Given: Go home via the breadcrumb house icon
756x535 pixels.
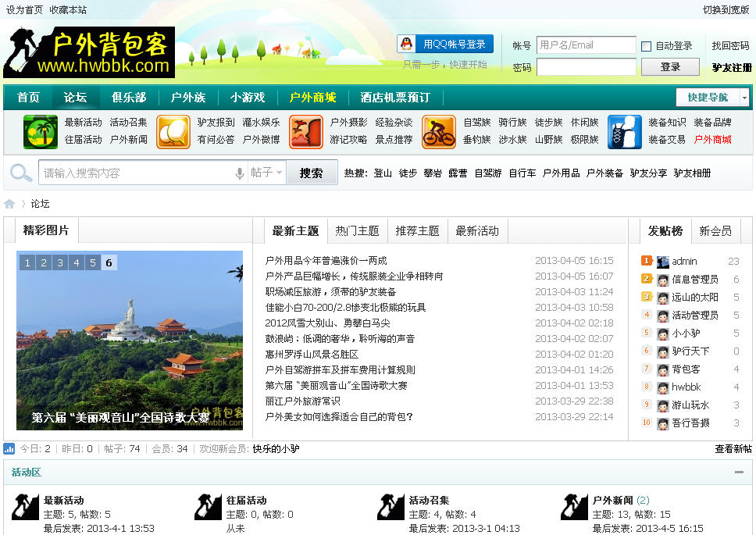Looking at the screenshot, I should coord(9,204).
